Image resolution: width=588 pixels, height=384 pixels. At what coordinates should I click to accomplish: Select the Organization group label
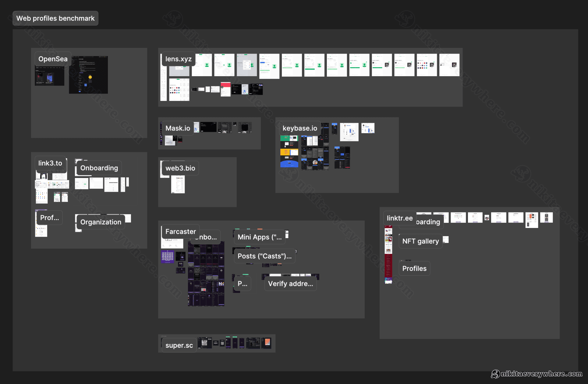pos(101,222)
